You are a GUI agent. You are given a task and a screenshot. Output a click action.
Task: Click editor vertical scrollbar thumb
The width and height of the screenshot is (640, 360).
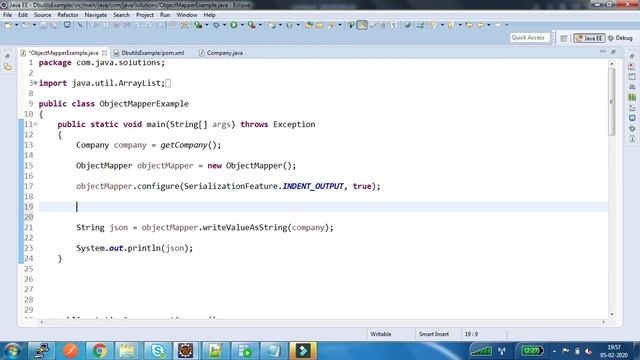pyautogui.click(x=611, y=102)
